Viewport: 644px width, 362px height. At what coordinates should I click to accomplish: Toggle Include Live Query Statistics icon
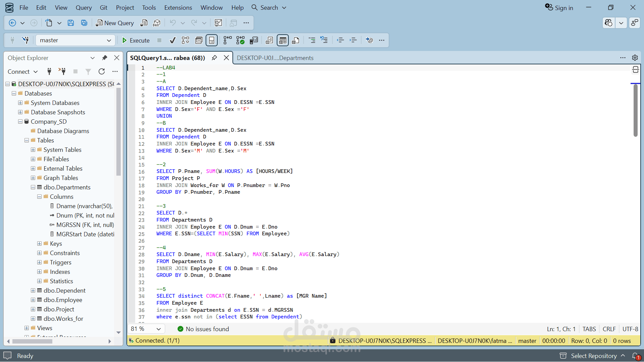(240, 40)
